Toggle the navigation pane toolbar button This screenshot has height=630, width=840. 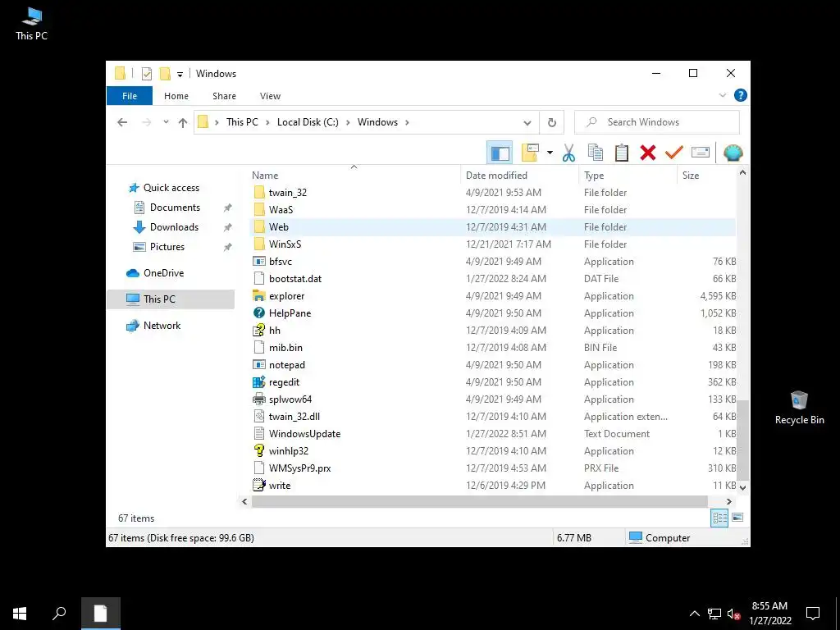tap(500, 153)
